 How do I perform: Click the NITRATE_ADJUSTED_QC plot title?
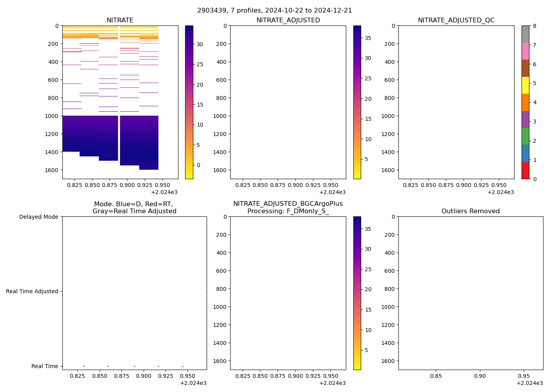pyautogui.click(x=456, y=20)
